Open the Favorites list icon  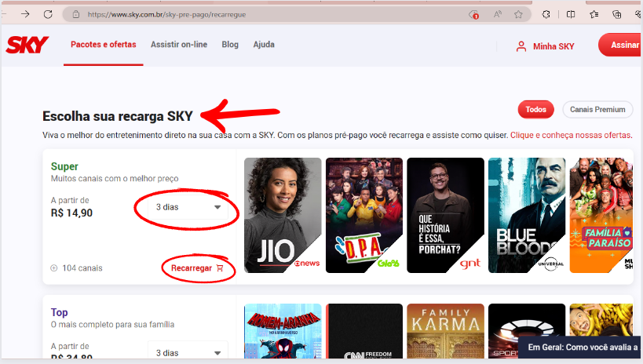click(594, 14)
